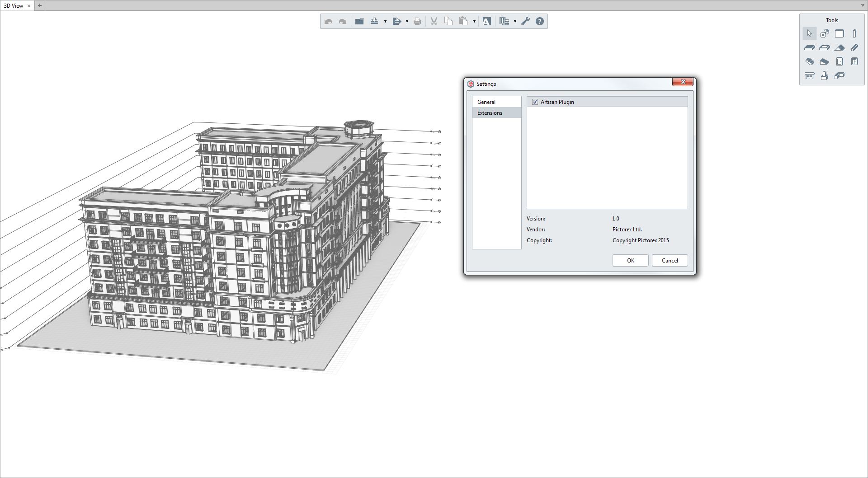
Task: Open a new tab with the plus button
Action: pyautogui.click(x=40, y=5)
